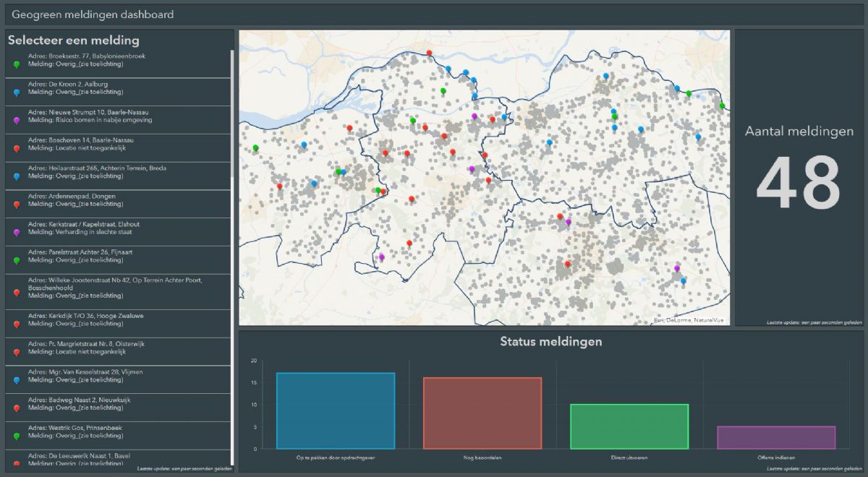
Task: Click the purple 'Offerte indienen' bar
Action: [x=776, y=437]
